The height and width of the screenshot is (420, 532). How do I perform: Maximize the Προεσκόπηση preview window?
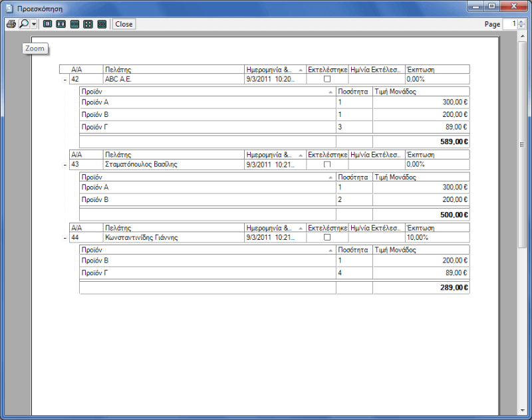click(491, 6)
